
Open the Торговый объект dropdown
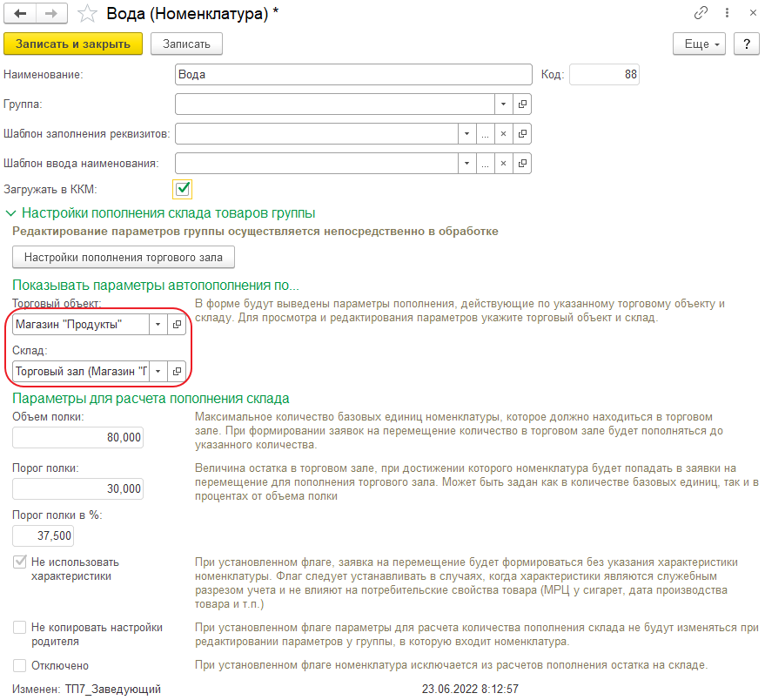pyautogui.click(x=158, y=324)
